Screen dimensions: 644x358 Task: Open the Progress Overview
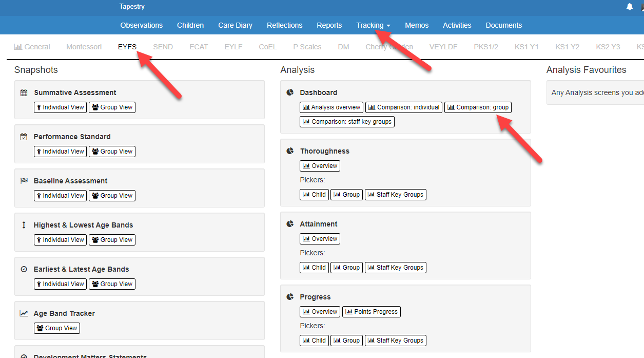pos(320,312)
